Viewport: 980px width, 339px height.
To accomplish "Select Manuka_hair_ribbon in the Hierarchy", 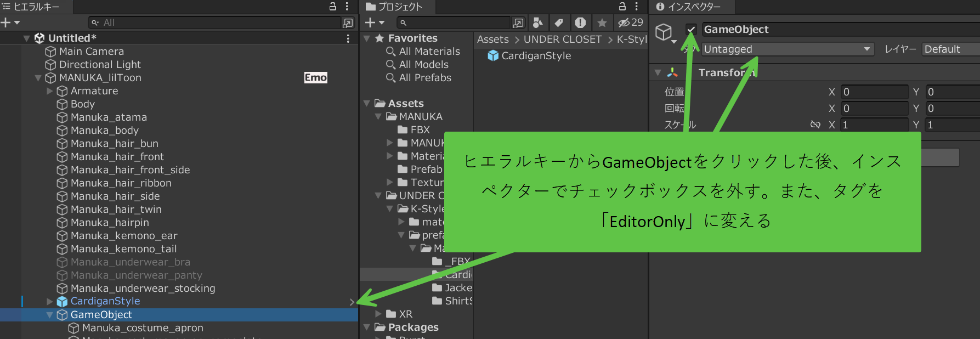I will [x=121, y=183].
